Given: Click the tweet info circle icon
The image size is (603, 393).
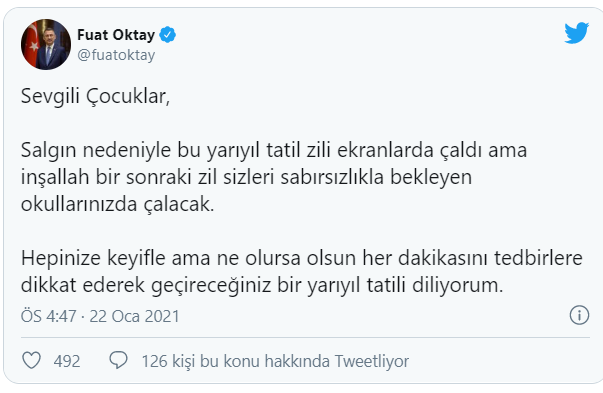Looking at the screenshot, I should (x=579, y=315).
